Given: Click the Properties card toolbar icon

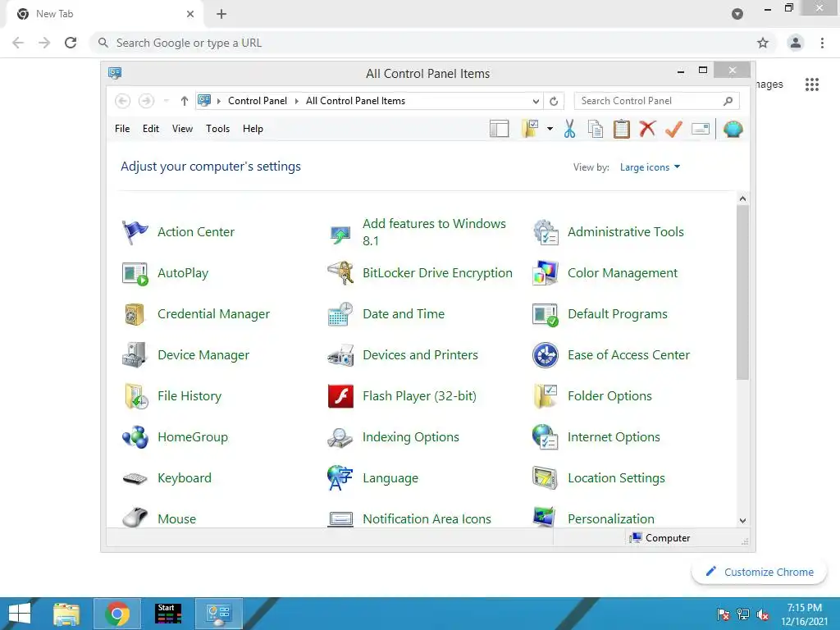Looking at the screenshot, I should (x=701, y=129).
